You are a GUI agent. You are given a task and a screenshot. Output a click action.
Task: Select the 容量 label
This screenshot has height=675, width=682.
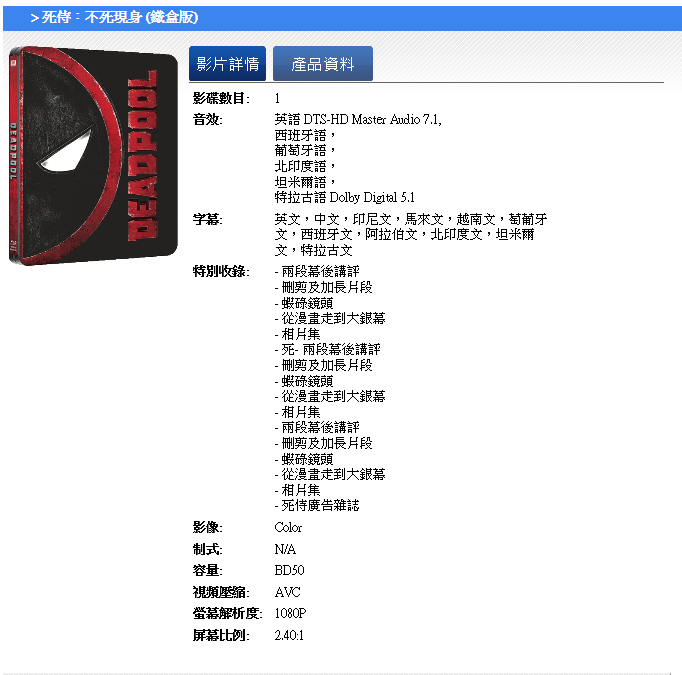[x=207, y=570]
